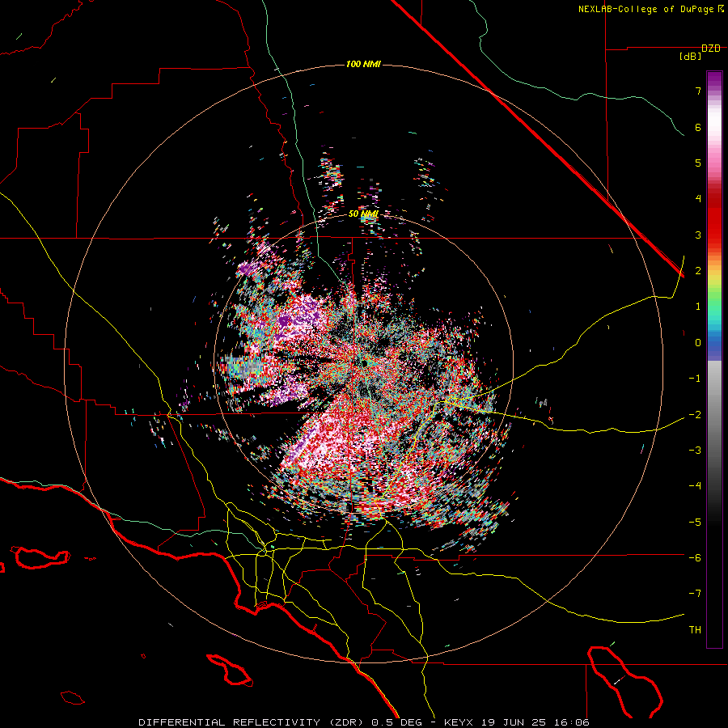
Task: Click the 0 value on color scale
Action: click(x=698, y=343)
